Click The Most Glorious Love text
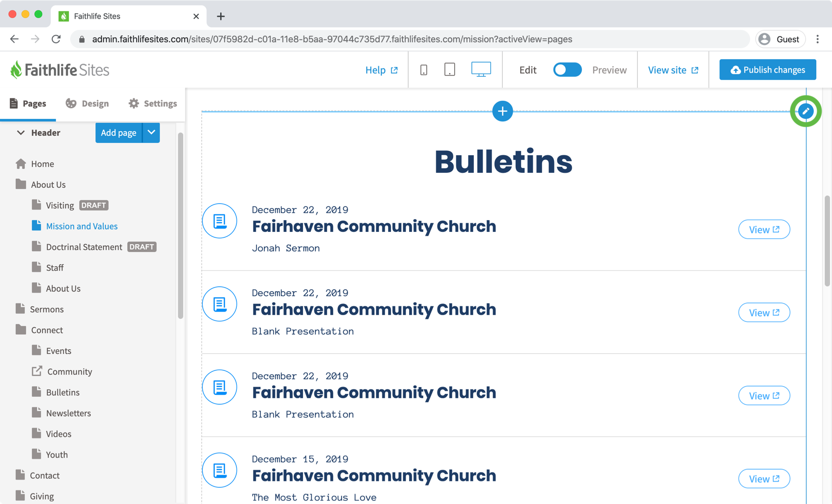Screen dimensions: 832x504 point(314,498)
